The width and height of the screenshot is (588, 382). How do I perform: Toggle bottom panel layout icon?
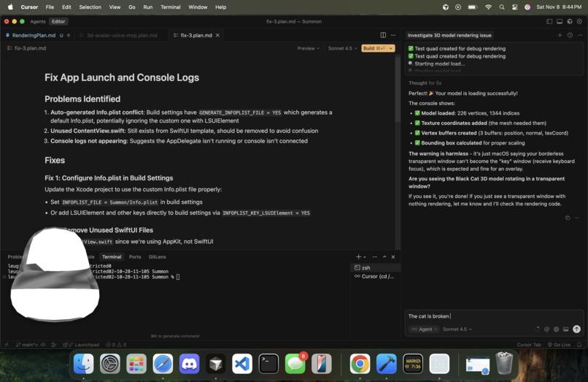[560, 21]
